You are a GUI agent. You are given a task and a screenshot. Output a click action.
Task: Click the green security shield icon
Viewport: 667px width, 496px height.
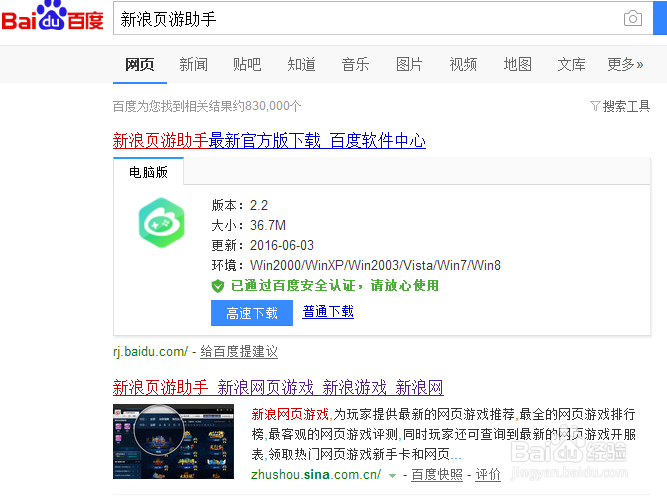click(x=218, y=286)
